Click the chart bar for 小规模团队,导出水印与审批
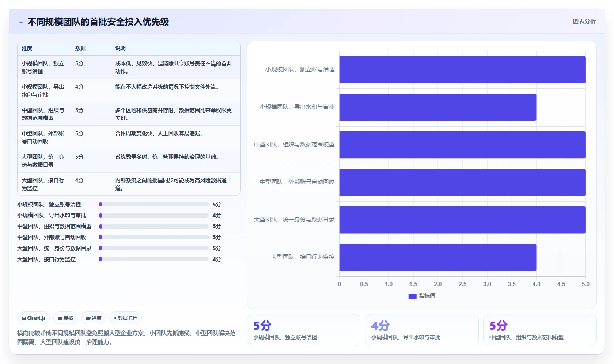 (x=438, y=107)
